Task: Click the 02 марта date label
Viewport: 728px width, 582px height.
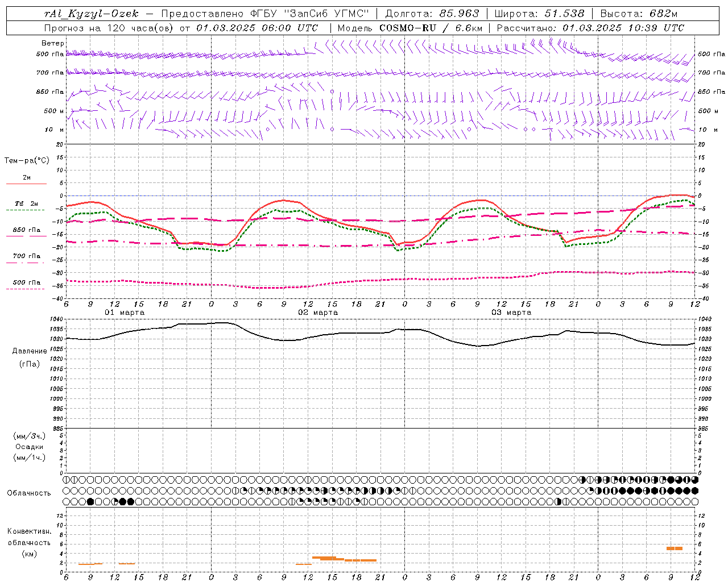Action: point(318,313)
